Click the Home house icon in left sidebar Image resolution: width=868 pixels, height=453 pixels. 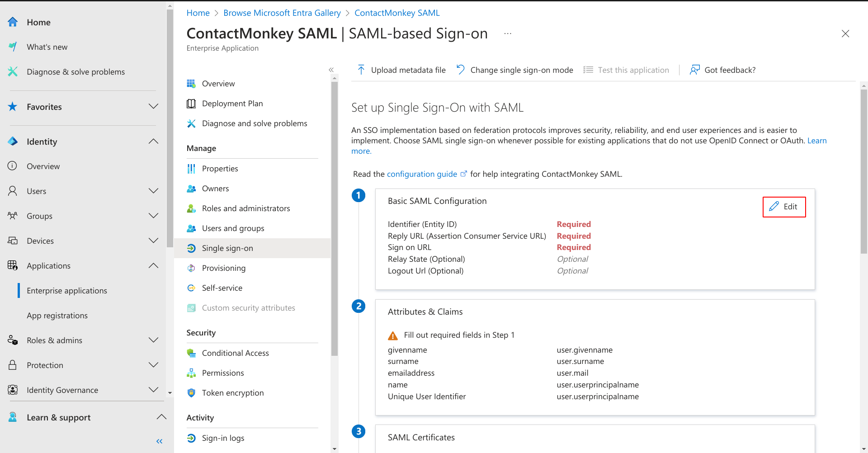click(x=13, y=22)
